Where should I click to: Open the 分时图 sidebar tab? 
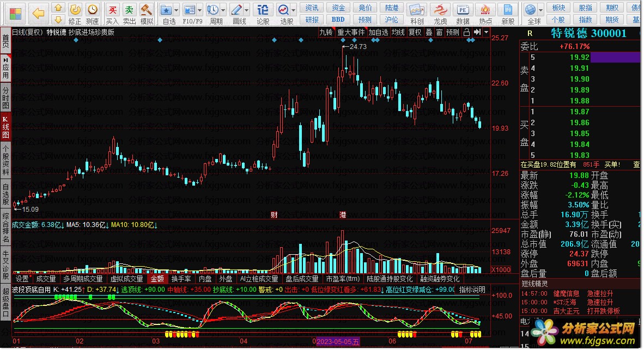(6, 97)
